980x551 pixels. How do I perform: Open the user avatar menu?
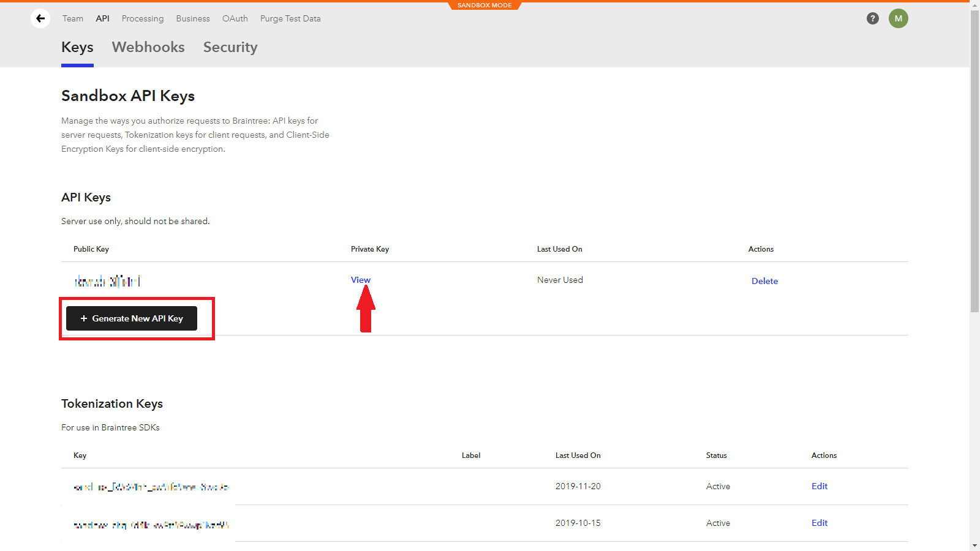point(899,18)
